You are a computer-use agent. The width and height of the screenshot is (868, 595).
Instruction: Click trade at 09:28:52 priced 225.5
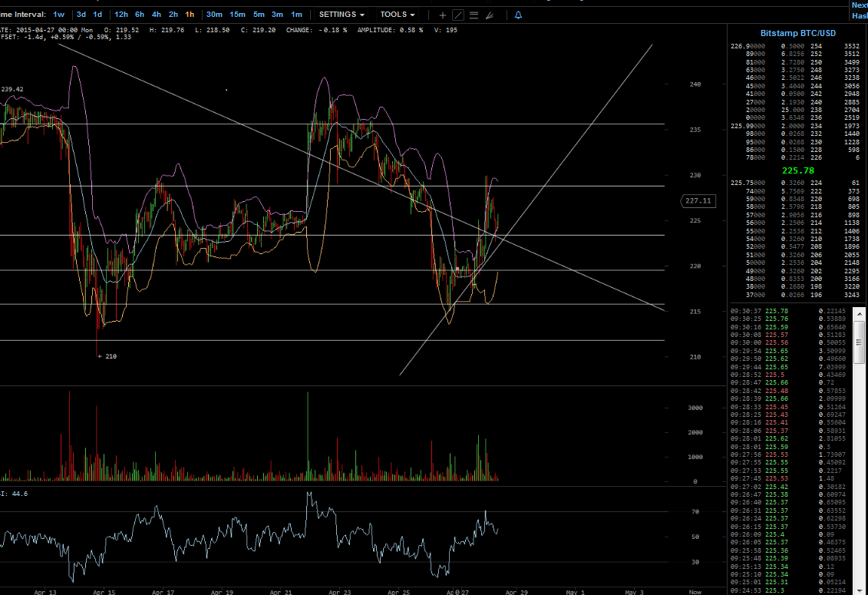(x=788, y=375)
